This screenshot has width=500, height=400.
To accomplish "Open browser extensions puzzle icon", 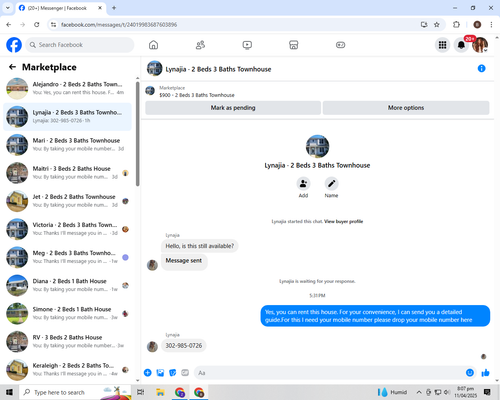I will coord(456,25).
